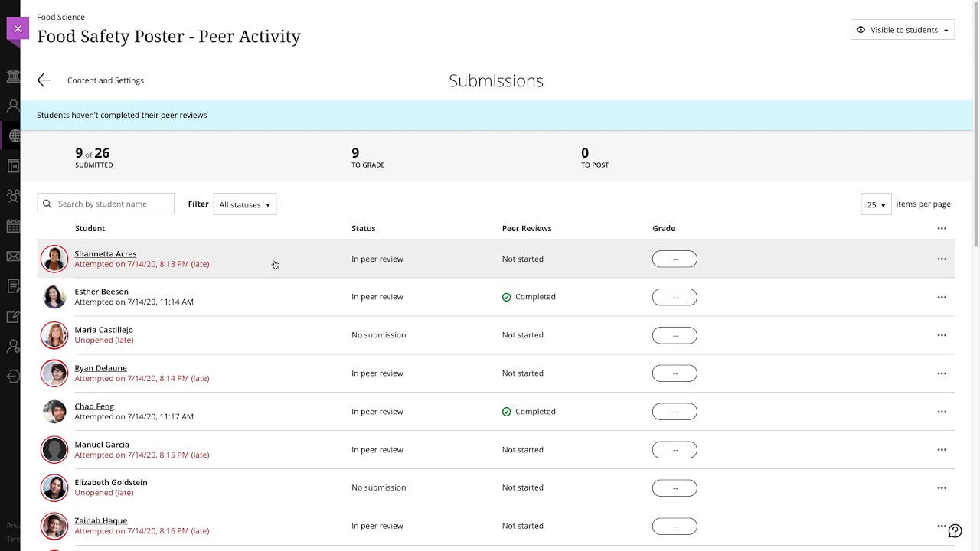Screen dimensions: 980x551
Task: Open Esther Beeson's submission
Action: (101, 292)
